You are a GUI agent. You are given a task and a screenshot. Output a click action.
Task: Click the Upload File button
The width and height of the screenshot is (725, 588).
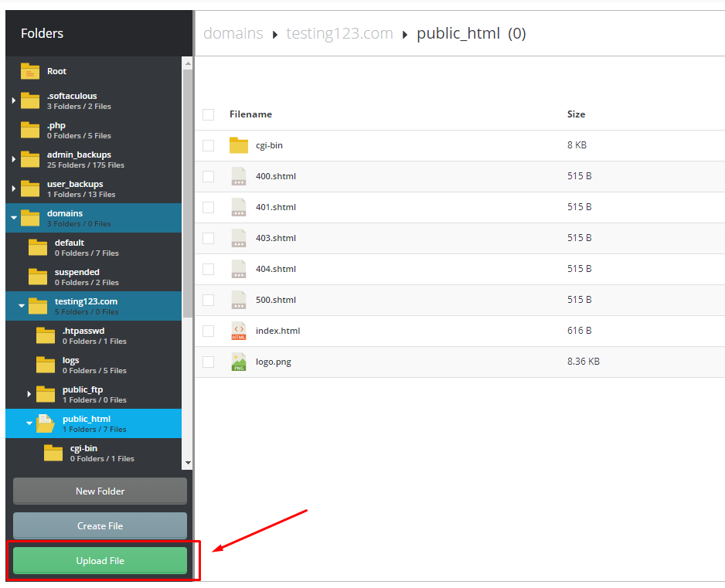[x=100, y=561]
